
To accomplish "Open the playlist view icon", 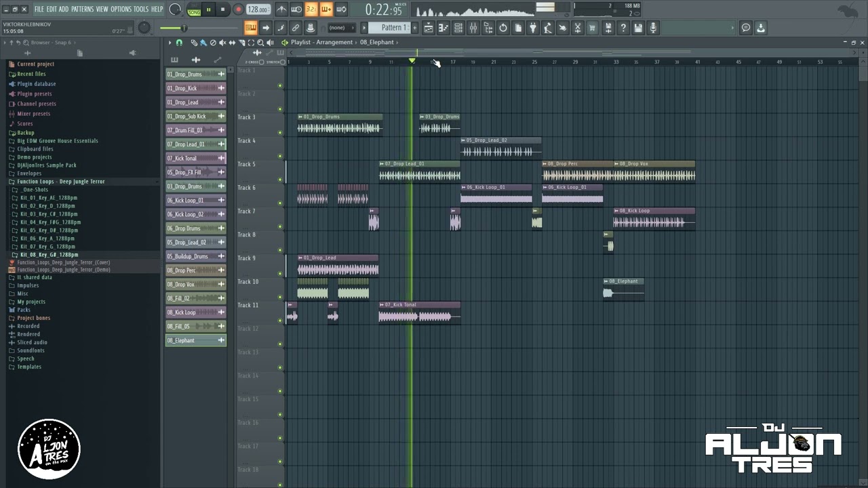I will [429, 28].
